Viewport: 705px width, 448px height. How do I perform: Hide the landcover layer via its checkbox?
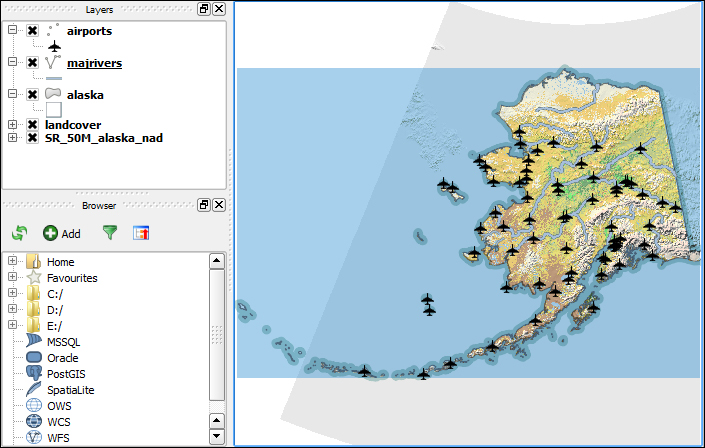point(32,125)
